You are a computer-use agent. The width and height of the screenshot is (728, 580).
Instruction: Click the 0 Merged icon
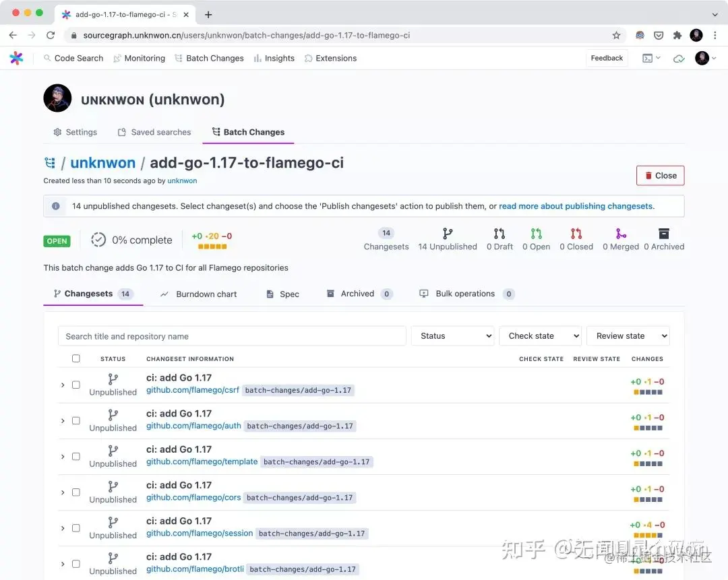click(621, 233)
